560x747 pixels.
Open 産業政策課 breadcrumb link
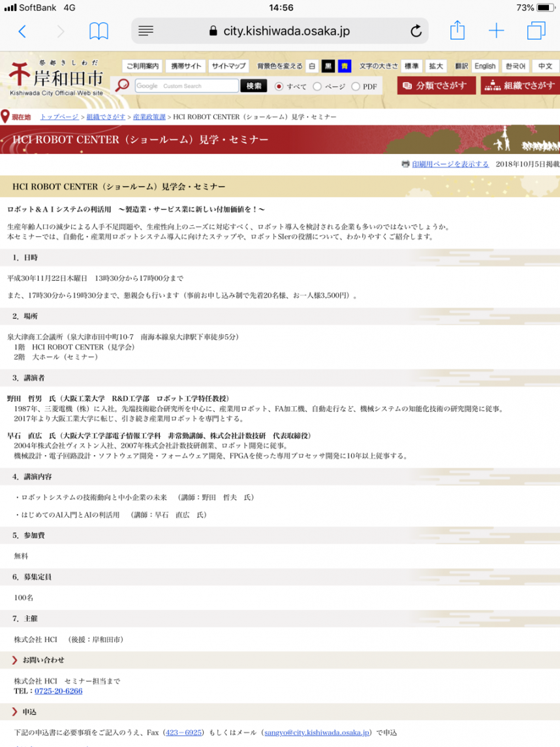coord(149,117)
